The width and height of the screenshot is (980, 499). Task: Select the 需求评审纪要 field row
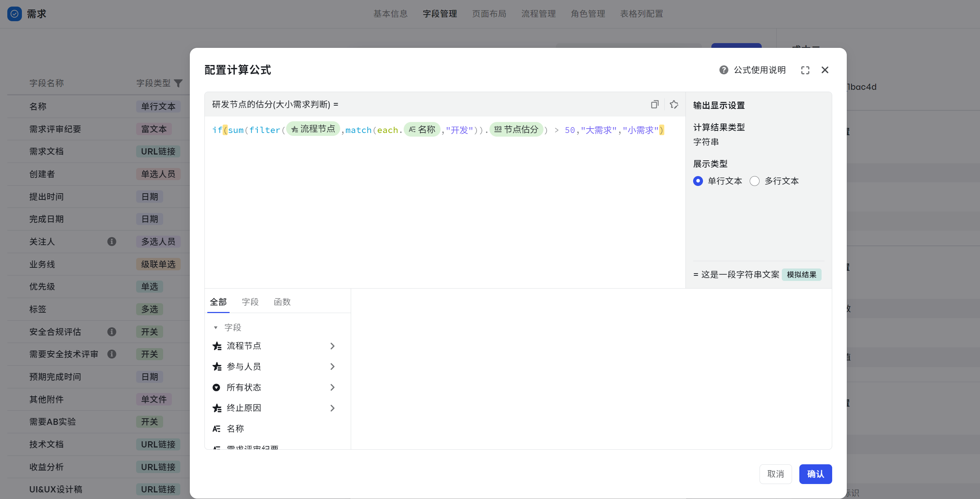99,129
